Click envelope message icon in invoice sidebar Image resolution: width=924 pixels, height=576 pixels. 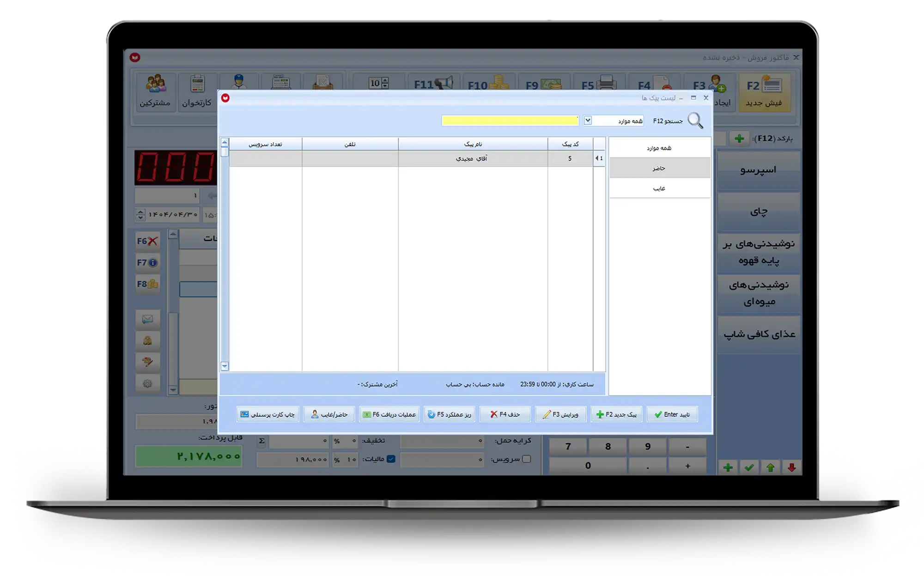[x=147, y=319]
